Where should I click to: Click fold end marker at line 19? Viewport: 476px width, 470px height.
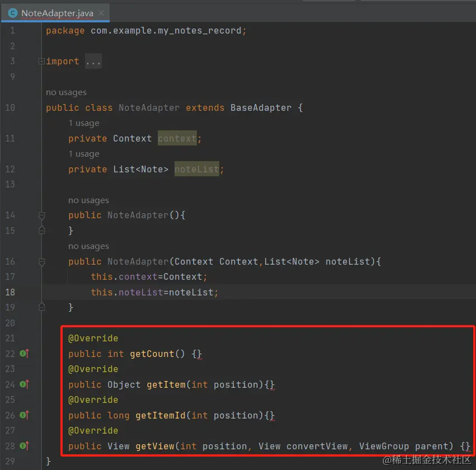(42, 307)
